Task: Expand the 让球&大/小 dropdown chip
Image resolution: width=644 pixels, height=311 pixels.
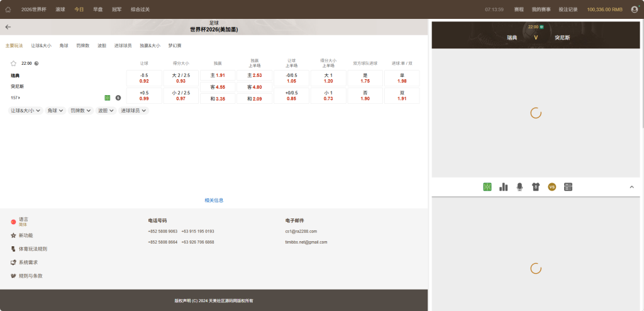Action: coord(25,111)
